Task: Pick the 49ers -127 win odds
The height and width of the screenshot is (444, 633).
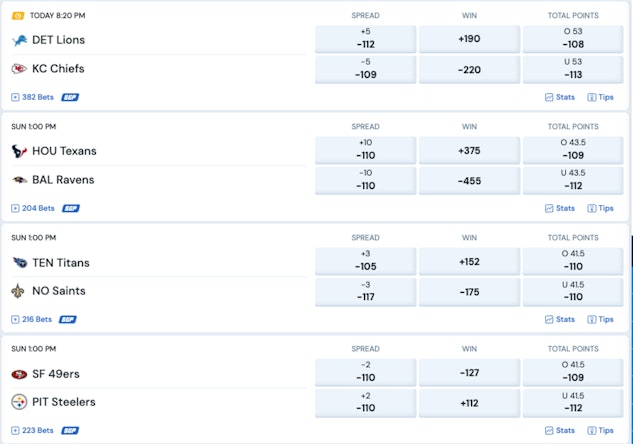Action: (469, 373)
